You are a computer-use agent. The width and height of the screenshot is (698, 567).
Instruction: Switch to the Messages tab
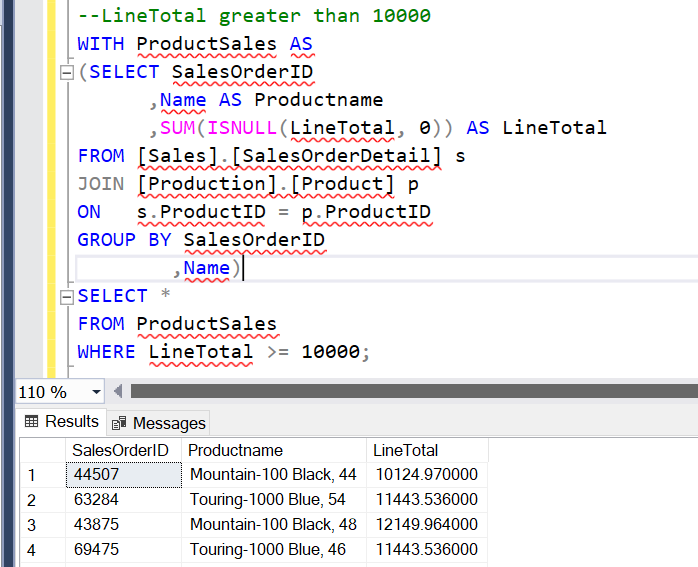tap(158, 423)
